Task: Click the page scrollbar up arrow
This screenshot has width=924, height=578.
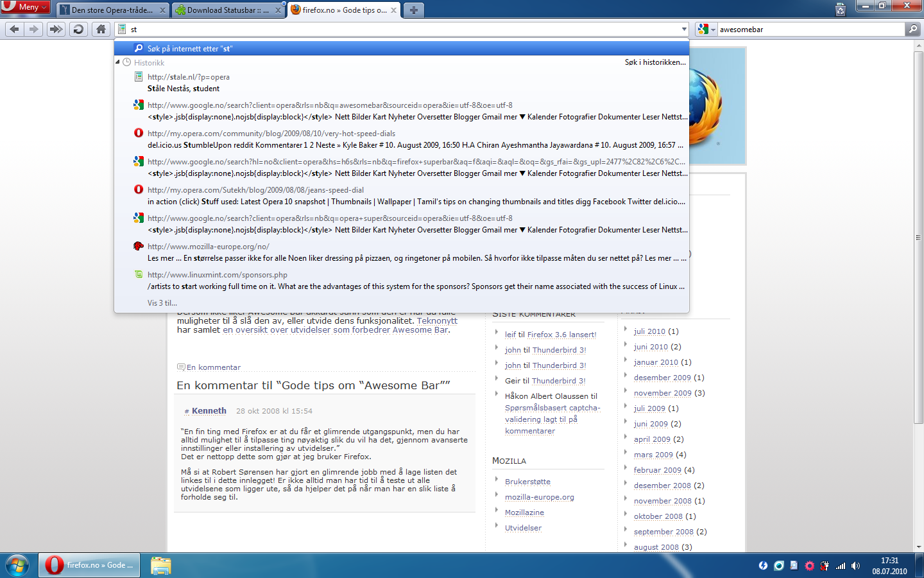Action: pyautogui.click(x=919, y=47)
